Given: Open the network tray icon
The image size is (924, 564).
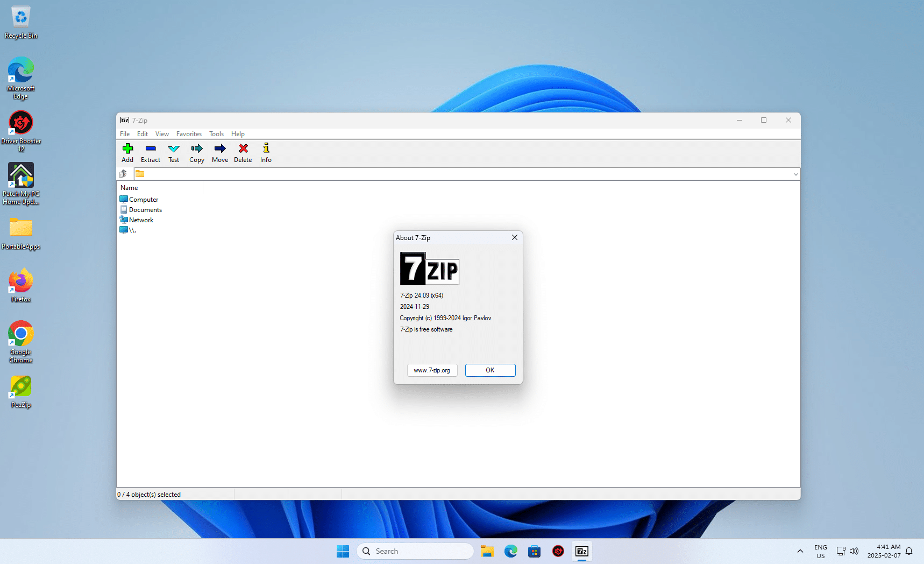Looking at the screenshot, I should click(841, 551).
